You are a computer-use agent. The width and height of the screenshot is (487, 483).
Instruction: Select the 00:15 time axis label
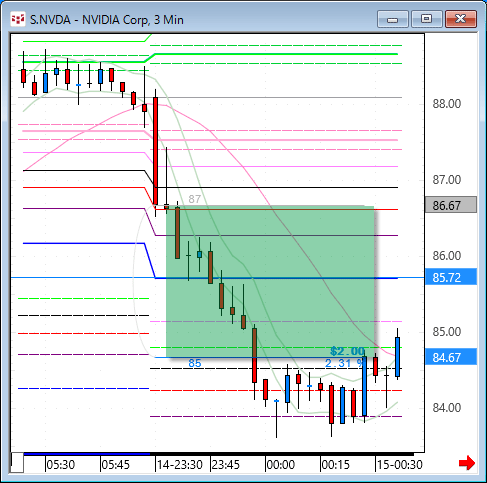tap(336, 464)
